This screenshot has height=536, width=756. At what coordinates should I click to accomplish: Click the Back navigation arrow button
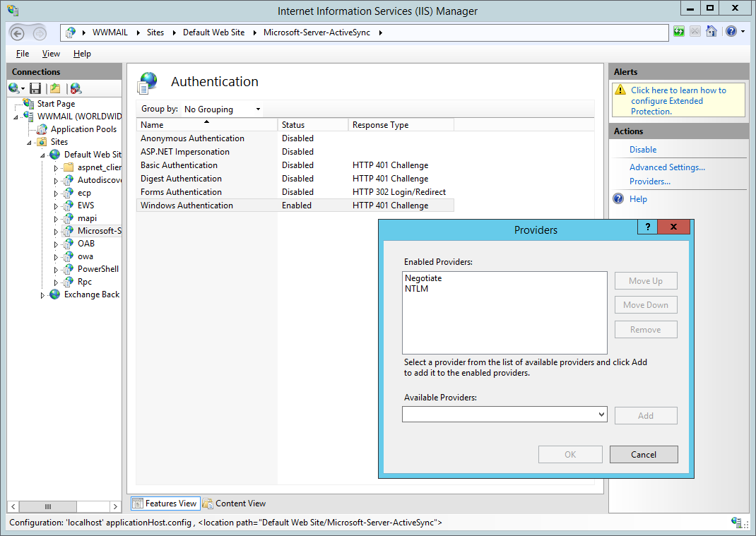coord(18,33)
